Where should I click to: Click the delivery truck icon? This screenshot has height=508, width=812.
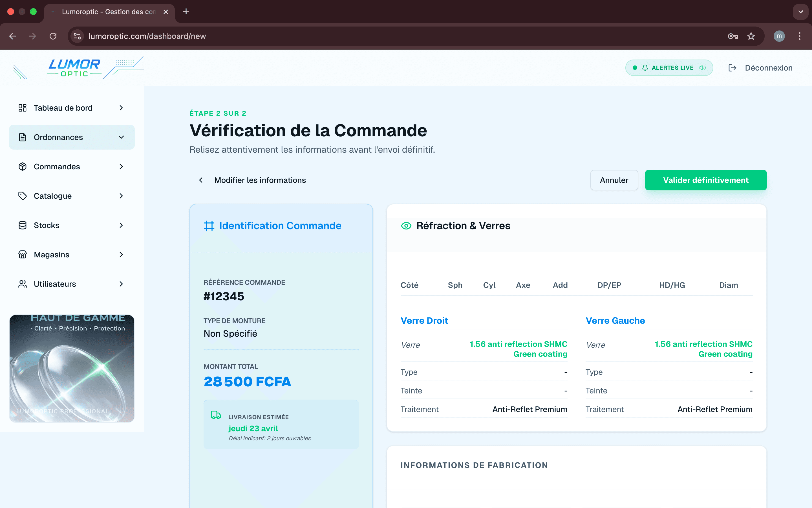[216, 415]
